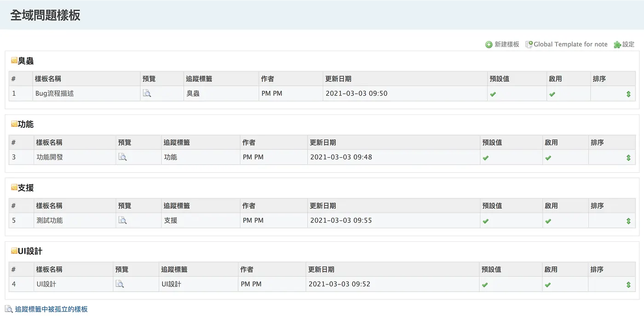Open the 新建樣板 link
Viewport: 644px width, 318px height.
[507, 45]
